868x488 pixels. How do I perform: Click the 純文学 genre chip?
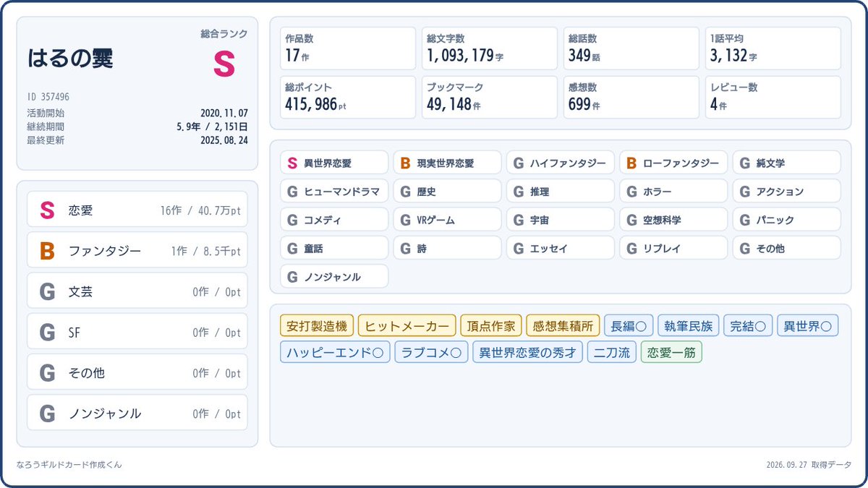point(787,163)
